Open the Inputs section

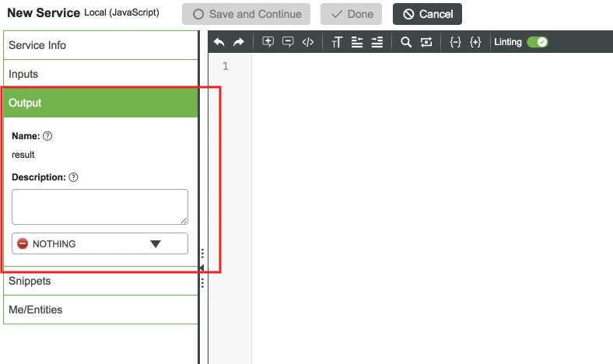click(x=100, y=74)
